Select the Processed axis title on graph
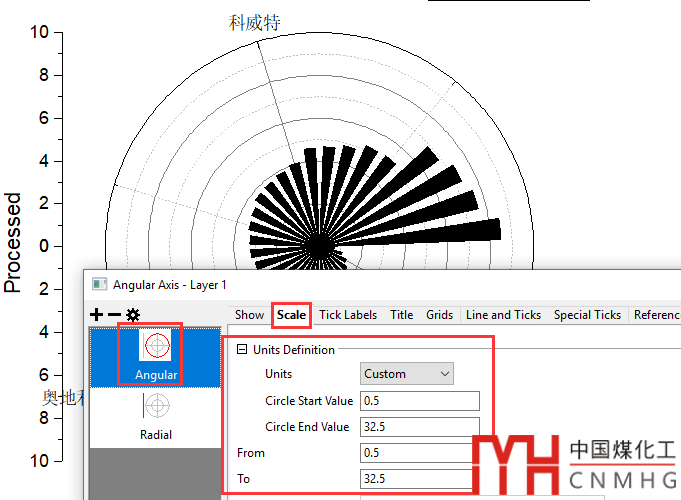This screenshot has width=681, height=500. (12, 243)
